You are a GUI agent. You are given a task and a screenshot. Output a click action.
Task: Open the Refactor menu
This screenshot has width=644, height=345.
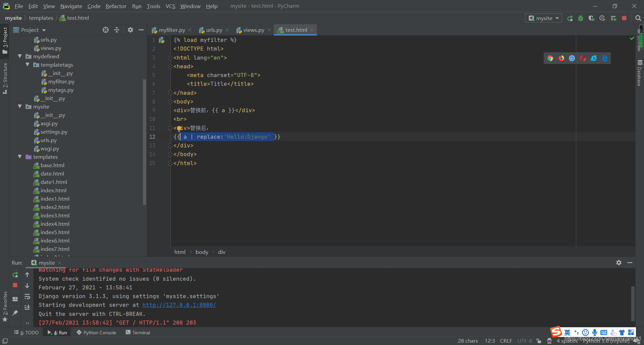116,6
